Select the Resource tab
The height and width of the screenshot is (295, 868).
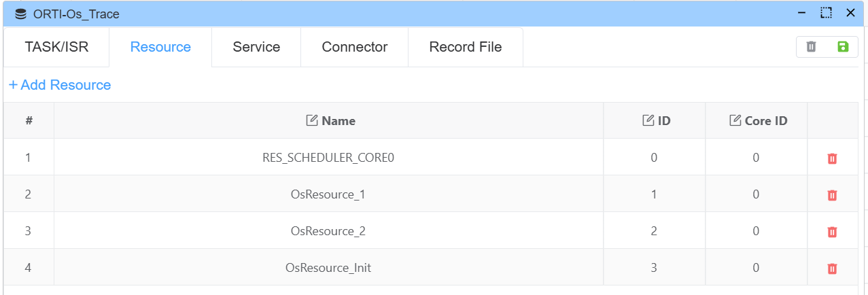pos(160,47)
